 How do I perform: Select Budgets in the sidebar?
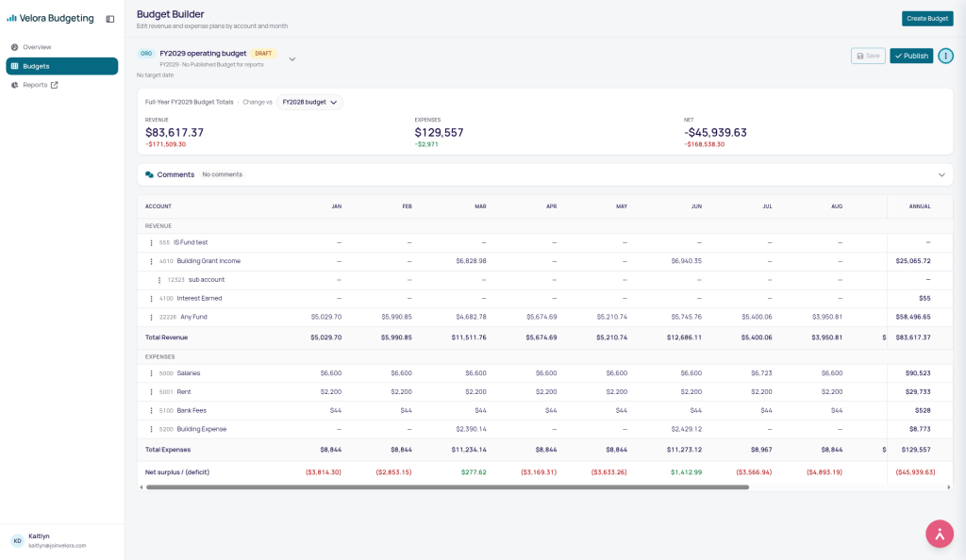point(61,66)
